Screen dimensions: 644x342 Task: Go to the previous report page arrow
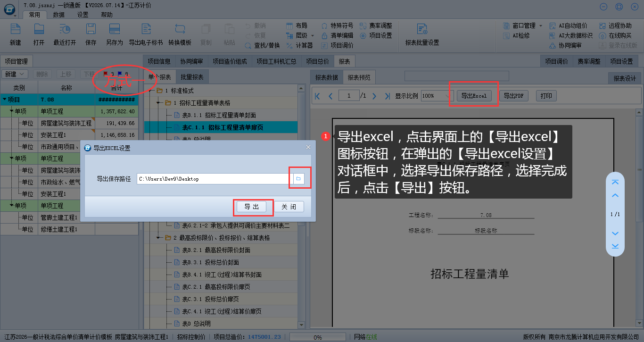[330, 96]
